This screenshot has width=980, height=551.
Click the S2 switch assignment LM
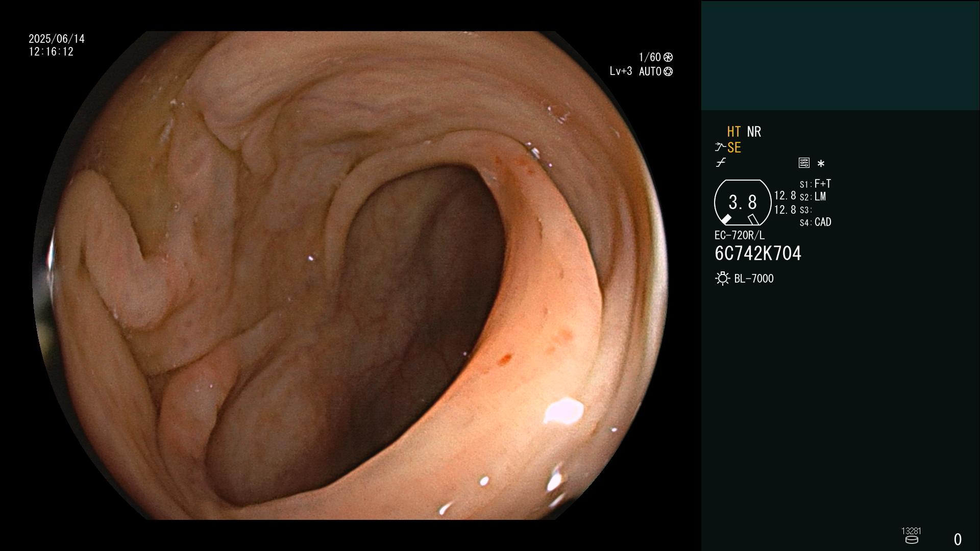813,197
